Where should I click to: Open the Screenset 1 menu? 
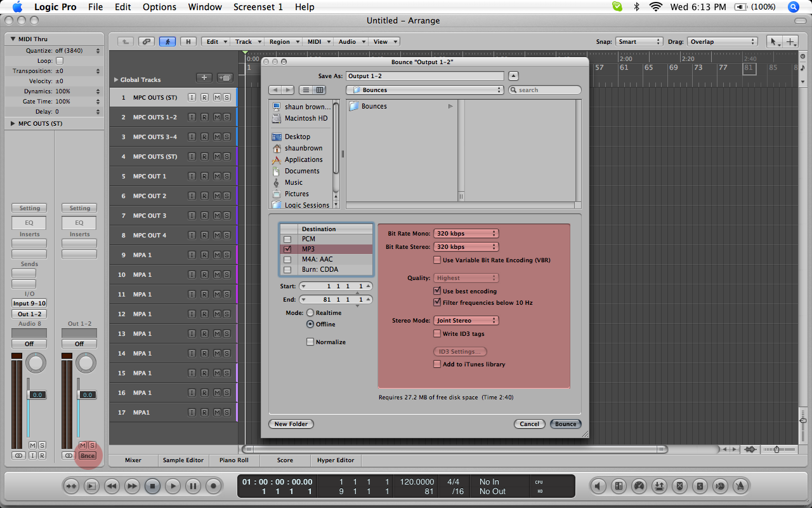coord(258,7)
